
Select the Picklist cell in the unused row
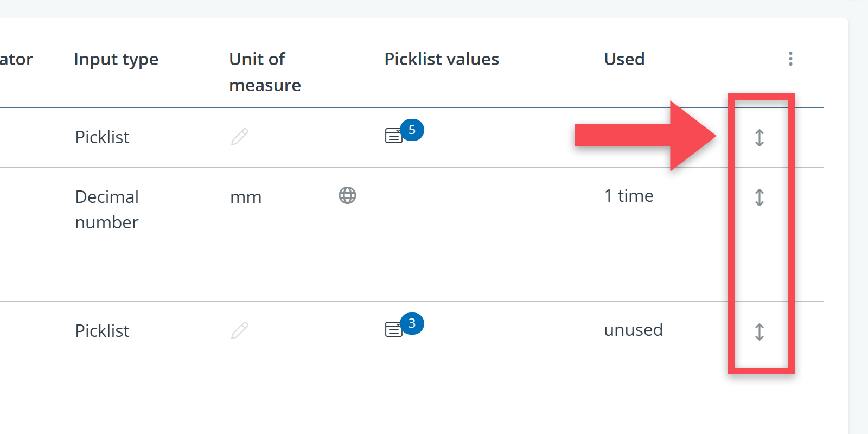click(x=102, y=331)
